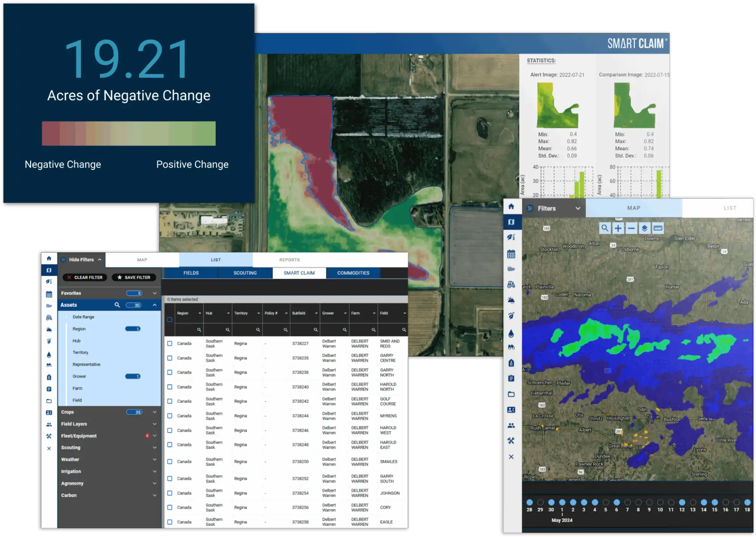Click the weather cloud icon in right sidebar
Image resolution: width=756 pixels, height=537 pixels.
pyautogui.click(x=511, y=300)
